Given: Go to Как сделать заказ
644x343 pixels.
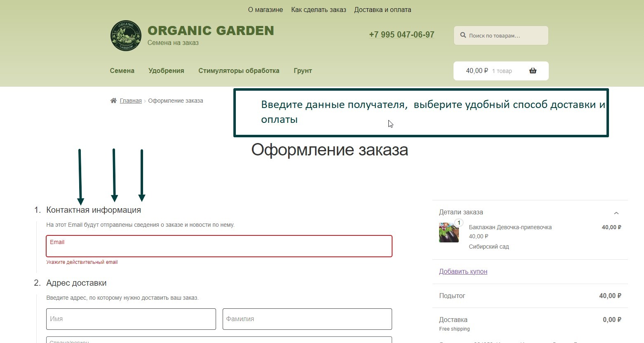Looking at the screenshot, I should pyautogui.click(x=318, y=9).
